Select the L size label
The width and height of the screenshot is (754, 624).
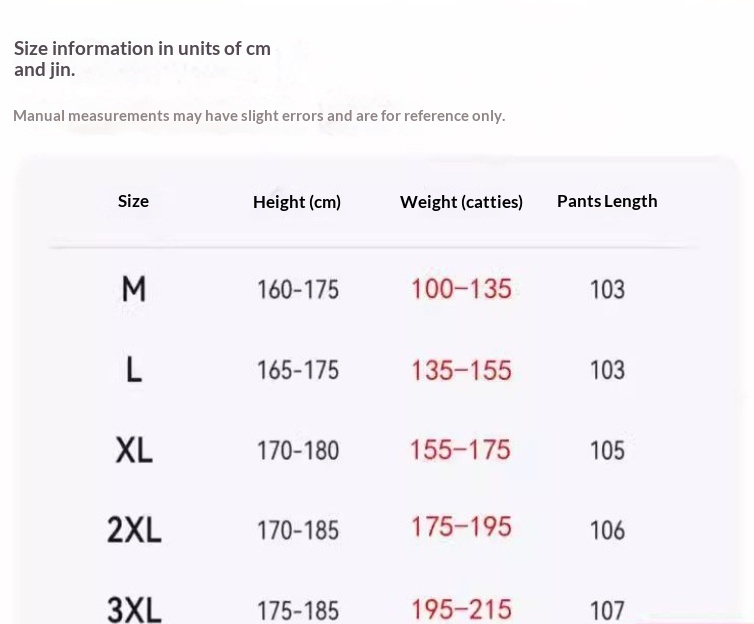point(134,370)
